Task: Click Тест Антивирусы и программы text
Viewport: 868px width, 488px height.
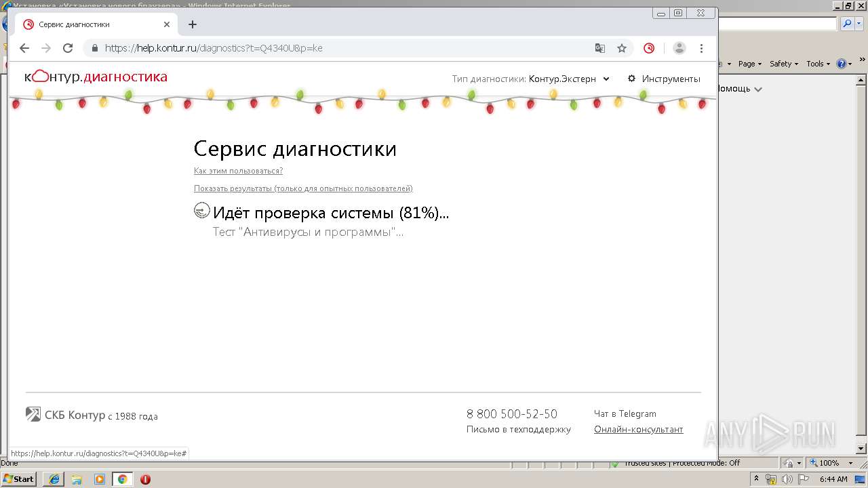Action: click(308, 232)
